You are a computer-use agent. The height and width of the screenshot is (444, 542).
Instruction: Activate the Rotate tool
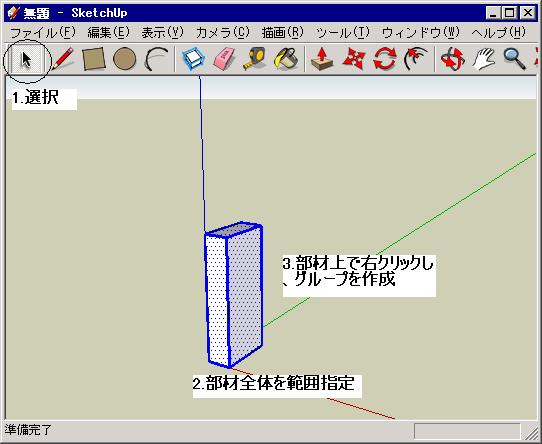pos(384,59)
